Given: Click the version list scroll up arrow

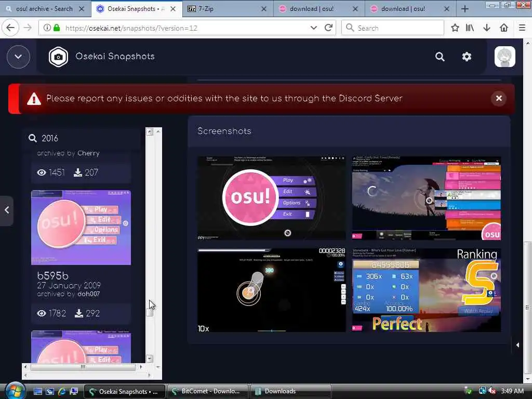Looking at the screenshot, I should 150,132.
